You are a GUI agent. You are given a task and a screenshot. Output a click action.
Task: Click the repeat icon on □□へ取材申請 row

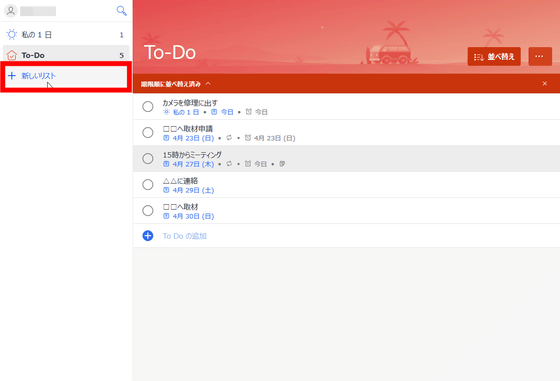click(229, 138)
